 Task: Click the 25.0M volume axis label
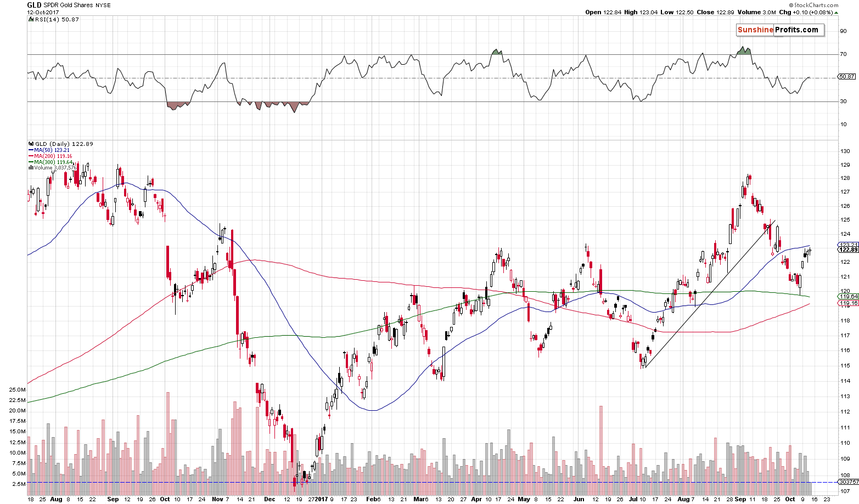(x=18, y=389)
